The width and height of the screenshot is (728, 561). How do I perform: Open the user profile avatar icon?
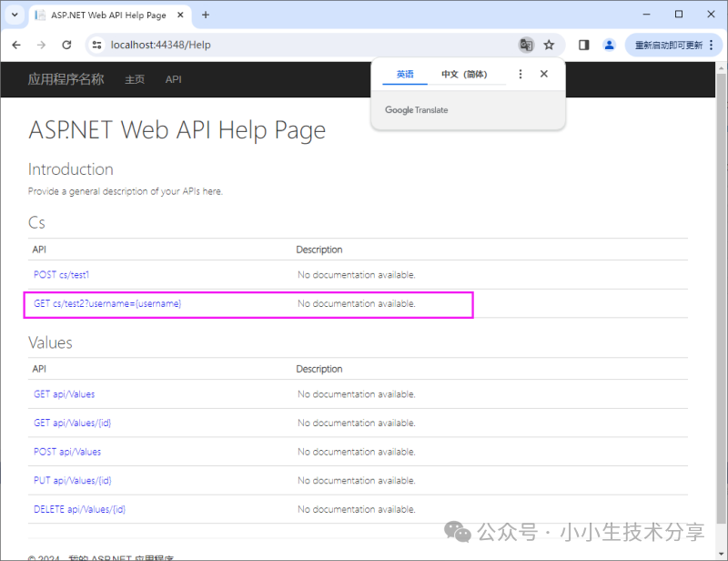click(609, 45)
